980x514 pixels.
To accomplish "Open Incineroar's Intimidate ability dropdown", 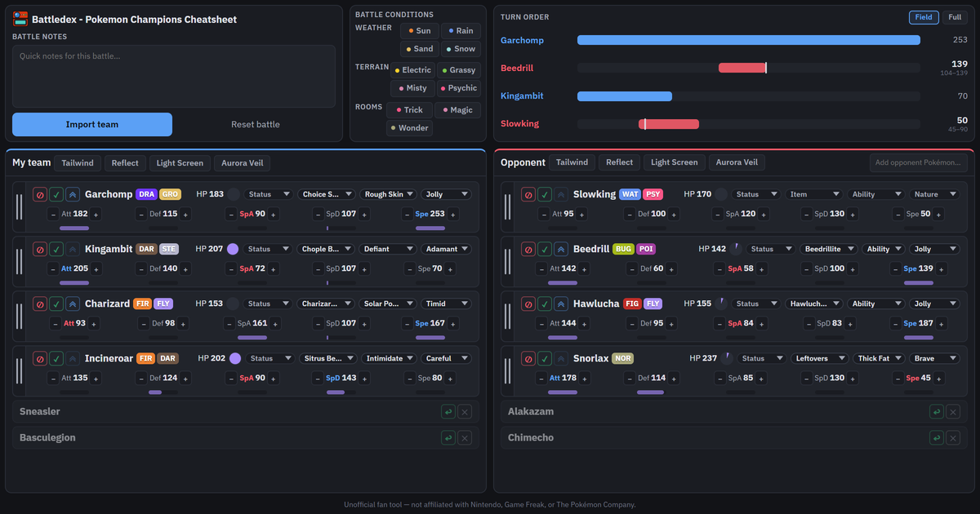I will pos(390,358).
